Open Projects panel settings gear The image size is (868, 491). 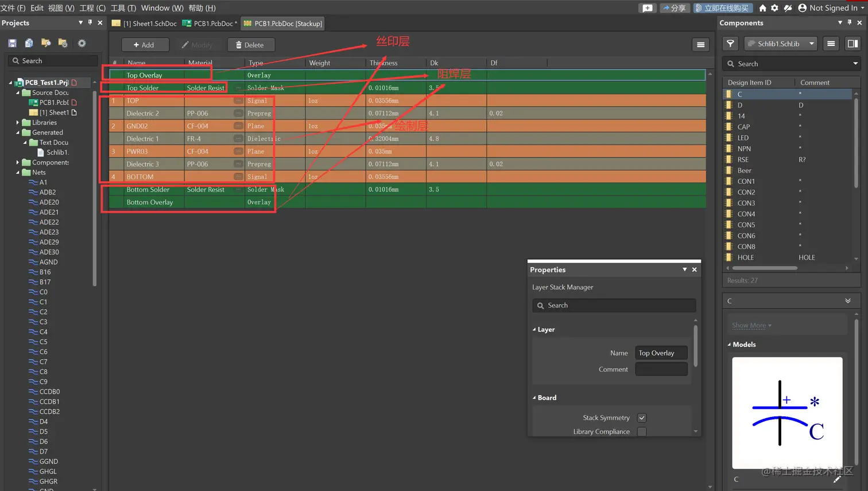coord(82,43)
